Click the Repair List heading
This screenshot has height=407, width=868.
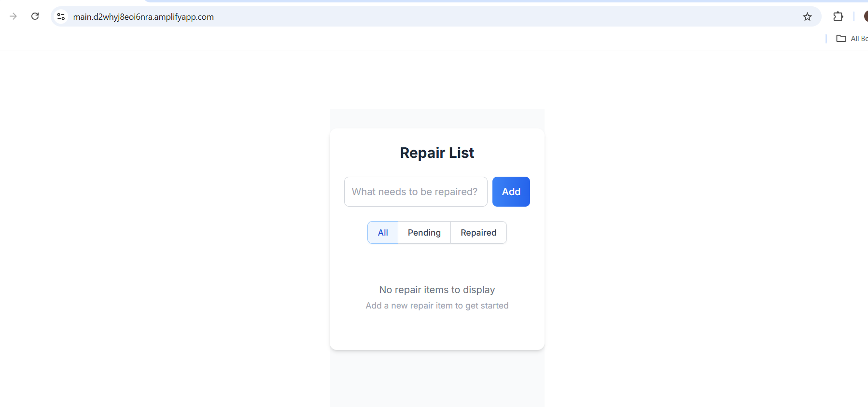(437, 153)
